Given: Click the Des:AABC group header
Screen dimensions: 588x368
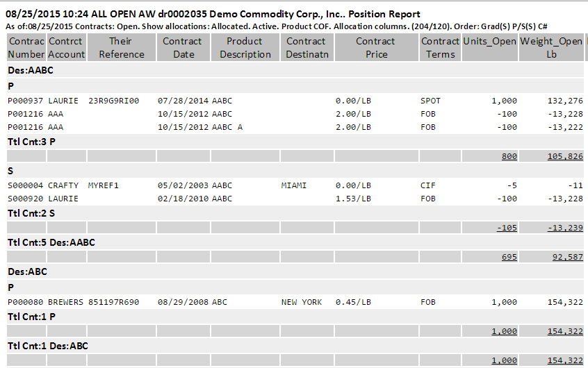Looking at the screenshot, I should pos(31,70).
